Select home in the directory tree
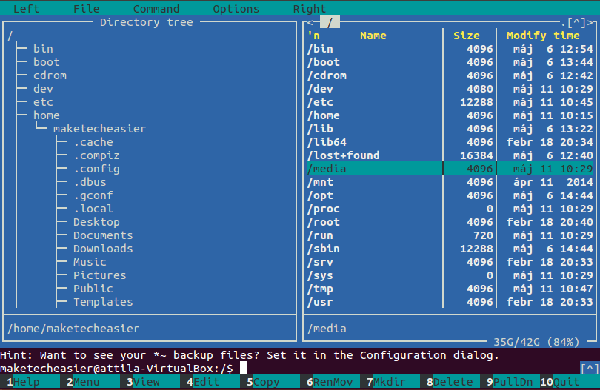The image size is (600, 390). coord(46,115)
